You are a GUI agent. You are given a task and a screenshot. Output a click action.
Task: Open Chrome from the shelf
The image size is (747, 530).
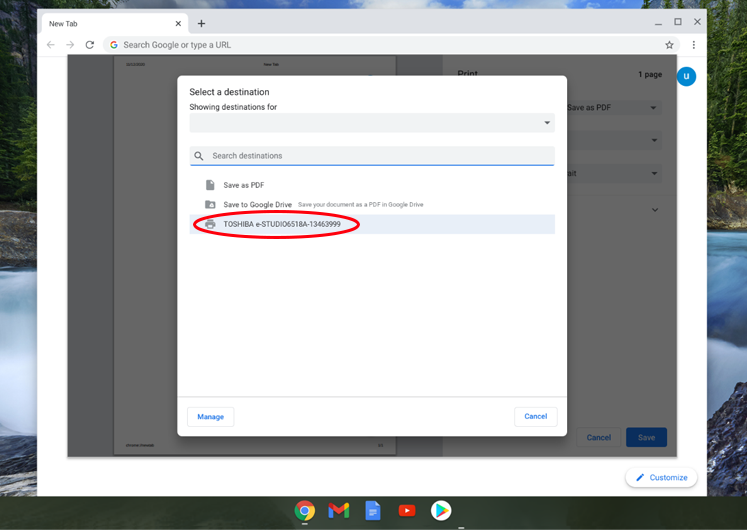[305, 511]
